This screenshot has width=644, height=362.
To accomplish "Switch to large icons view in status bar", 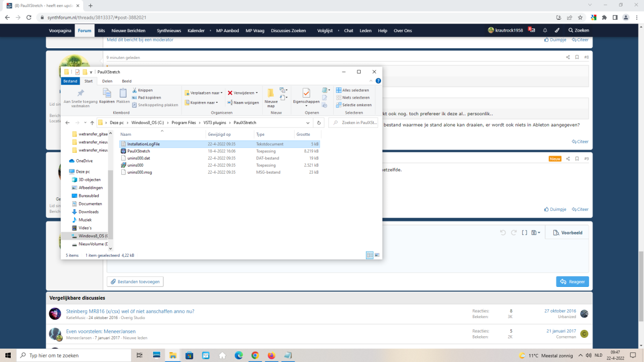I will pyautogui.click(x=377, y=255).
